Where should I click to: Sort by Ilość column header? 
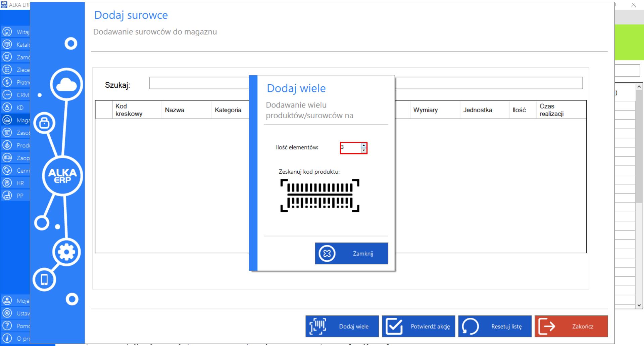pyautogui.click(x=523, y=110)
